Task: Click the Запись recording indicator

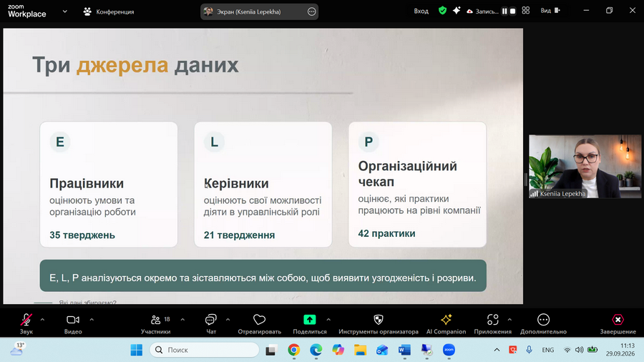Action: (x=482, y=11)
